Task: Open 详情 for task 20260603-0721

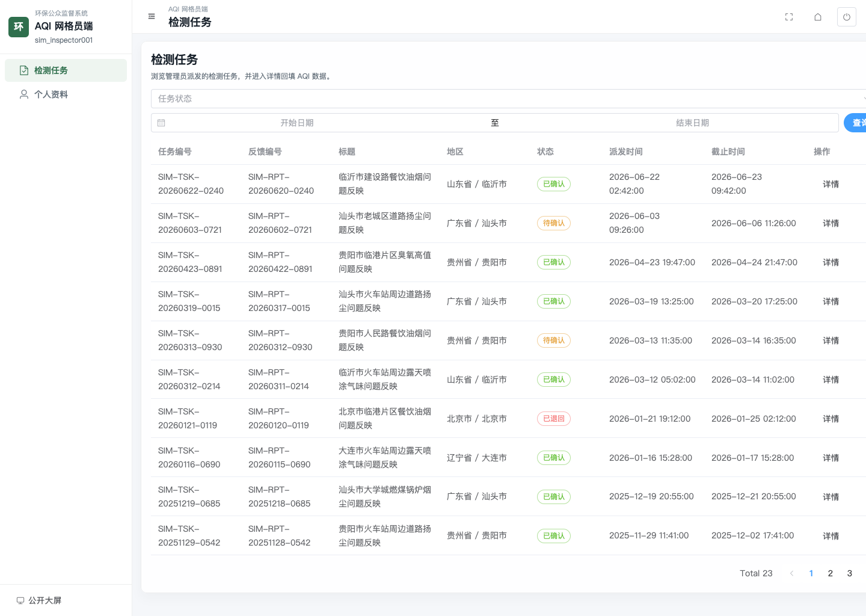Action: tap(831, 223)
